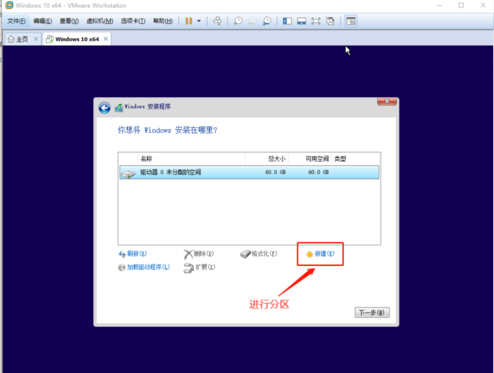Click the VMware Workstation title bar icon
The height and width of the screenshot is (373, 494).
(9, 5)
